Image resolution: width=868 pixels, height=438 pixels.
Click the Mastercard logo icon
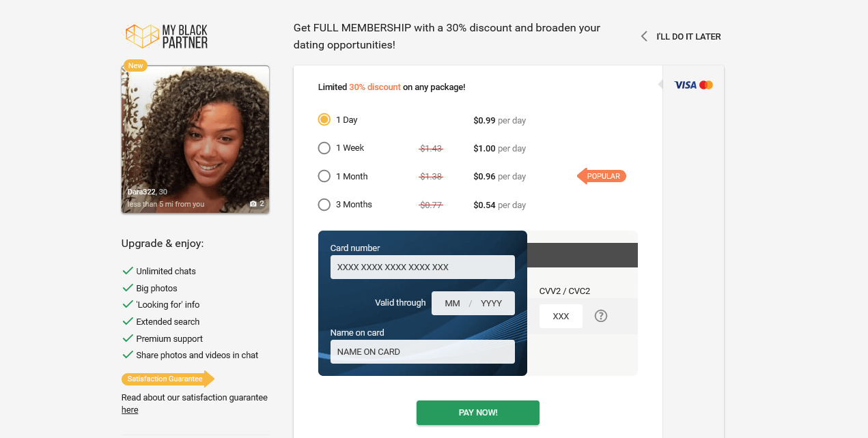[706, 85]
